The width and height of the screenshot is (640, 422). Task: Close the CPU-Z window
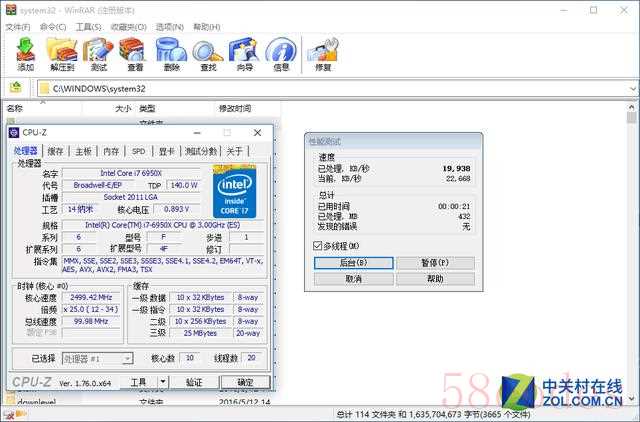(x=258, y=133)
